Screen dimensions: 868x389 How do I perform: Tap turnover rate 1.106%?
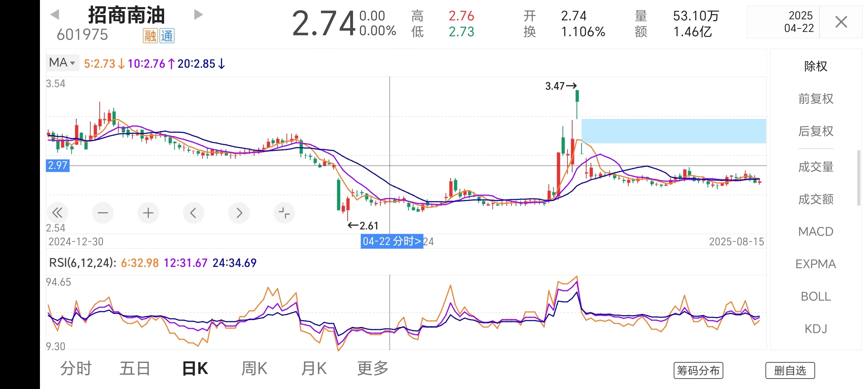point(583,32)
